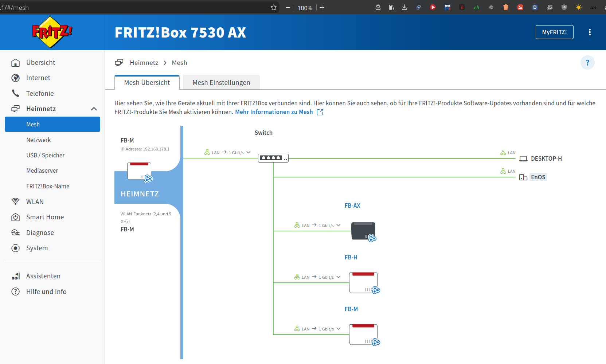
Task: Zoom in with browser plus icon
Action: pyautogui.click(x=322, y=8)
